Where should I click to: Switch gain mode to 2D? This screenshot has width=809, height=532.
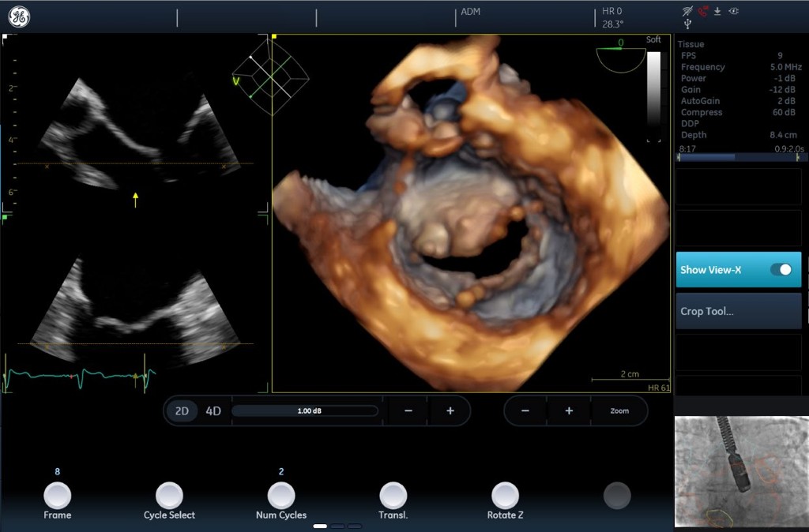182,411
